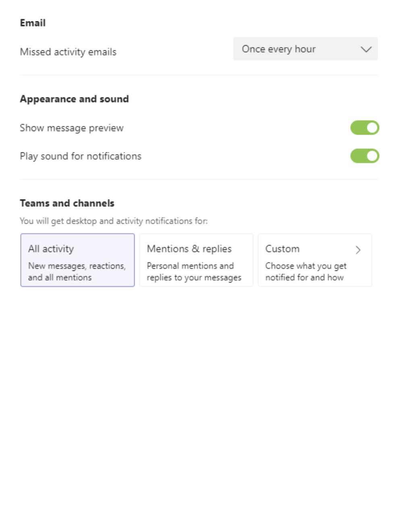The width and height of the screenshot is (411, 532).
Task: Open the Custom notification chooser
Action: (315, 259)
